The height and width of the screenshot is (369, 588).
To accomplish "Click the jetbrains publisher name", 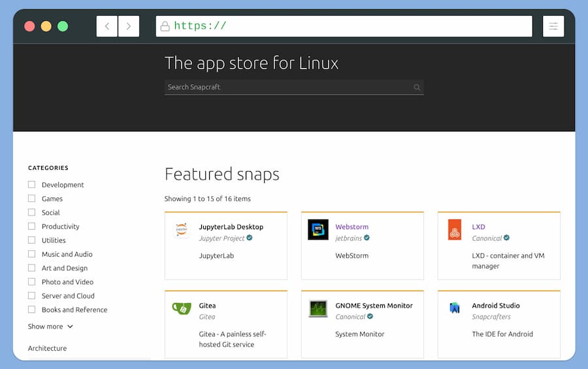I will click(x=348, y=238).
